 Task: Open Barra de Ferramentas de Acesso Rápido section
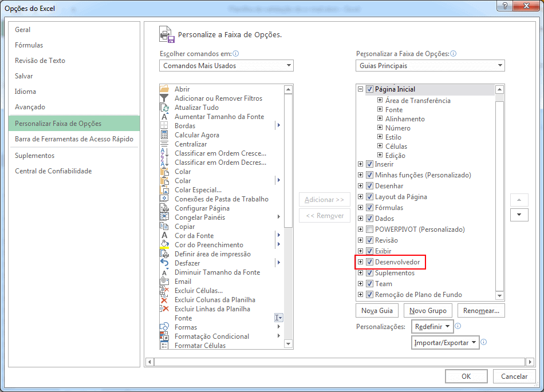(74, 139)
